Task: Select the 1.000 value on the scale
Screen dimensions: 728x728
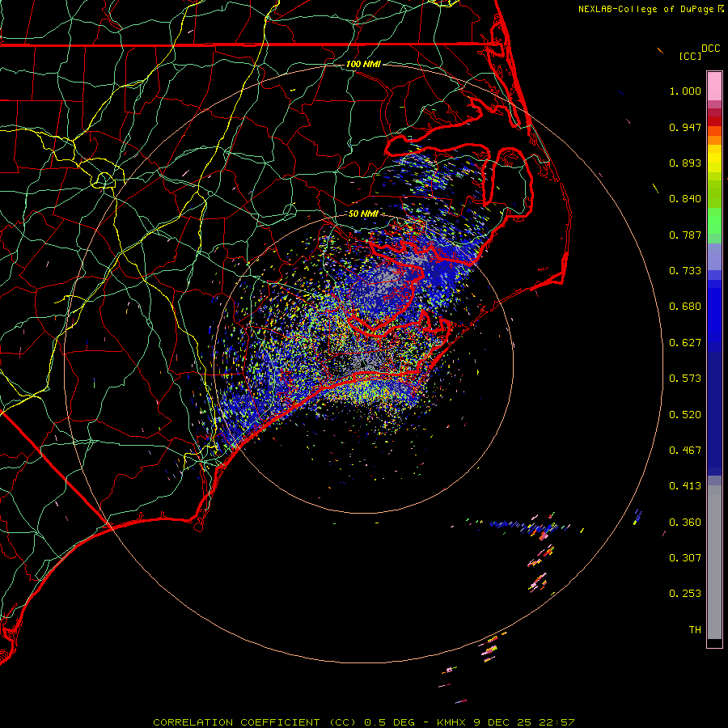Action: 685,91
